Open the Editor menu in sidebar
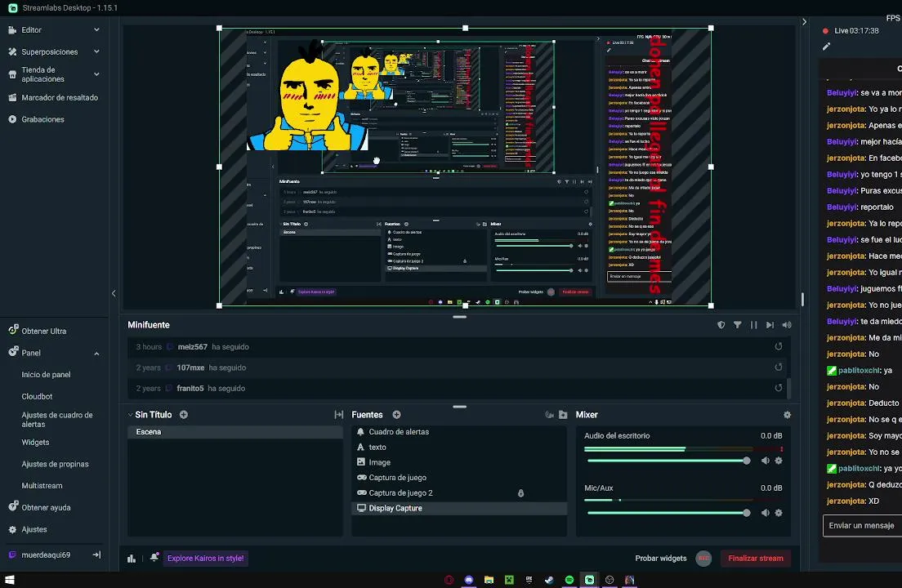Image resolution: width=902 pixels, height=588 pixels. [x=31, y=30]
